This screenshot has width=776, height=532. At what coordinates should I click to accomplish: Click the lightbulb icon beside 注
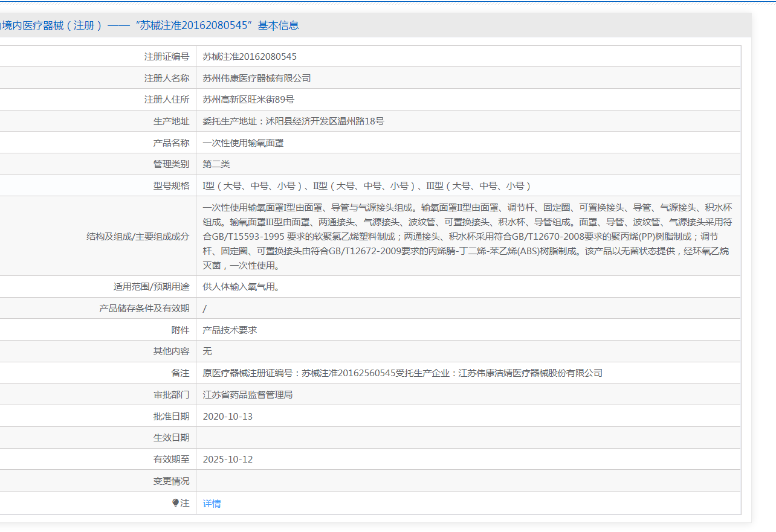click(176, 502)
